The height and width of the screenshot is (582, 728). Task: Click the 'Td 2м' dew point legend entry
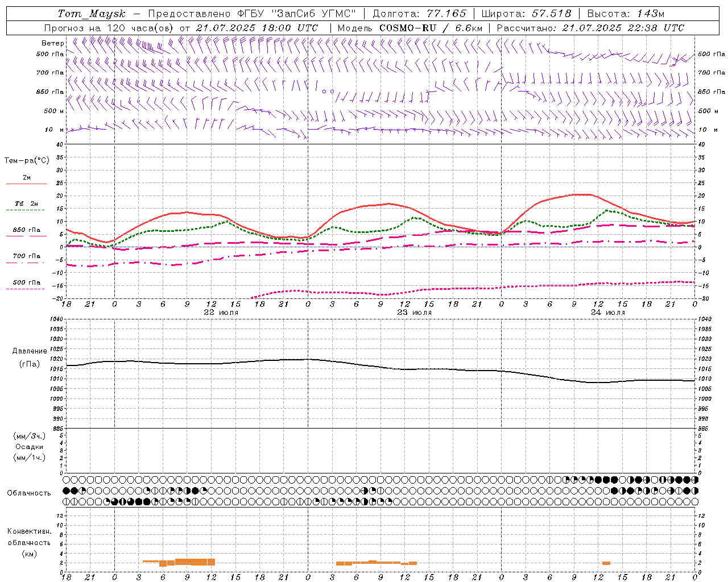pos(27,203)
